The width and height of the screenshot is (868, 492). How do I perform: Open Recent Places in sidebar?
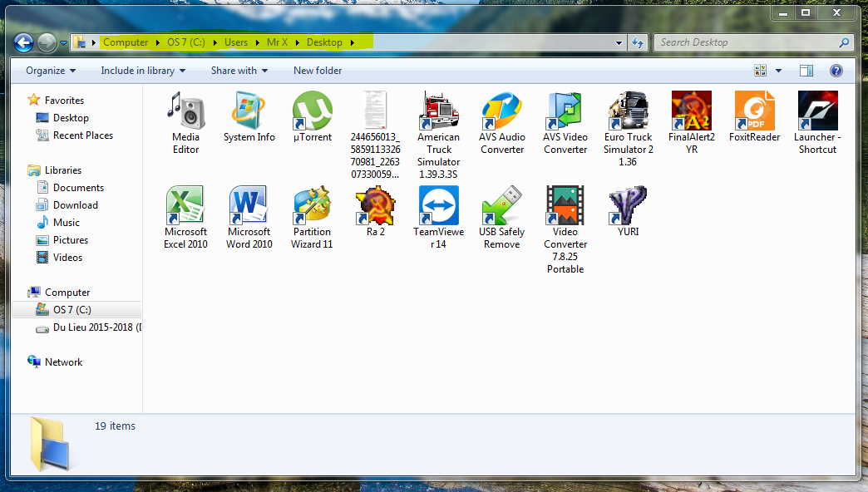[75, 135]
